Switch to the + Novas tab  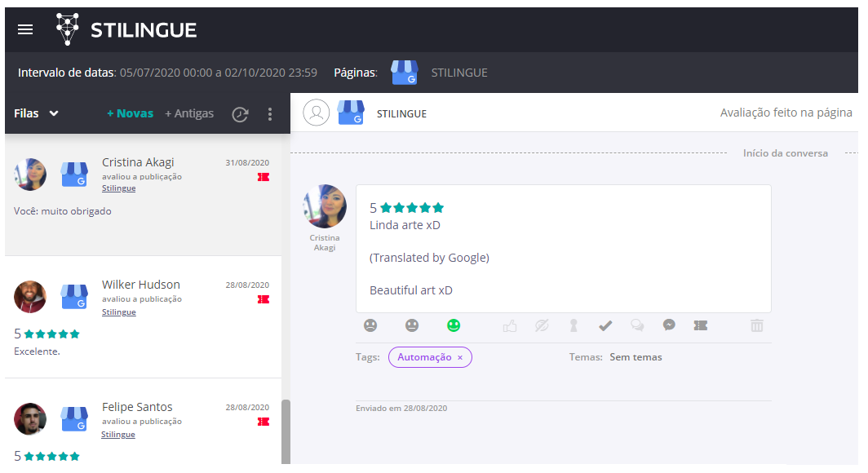coord(130,113)
